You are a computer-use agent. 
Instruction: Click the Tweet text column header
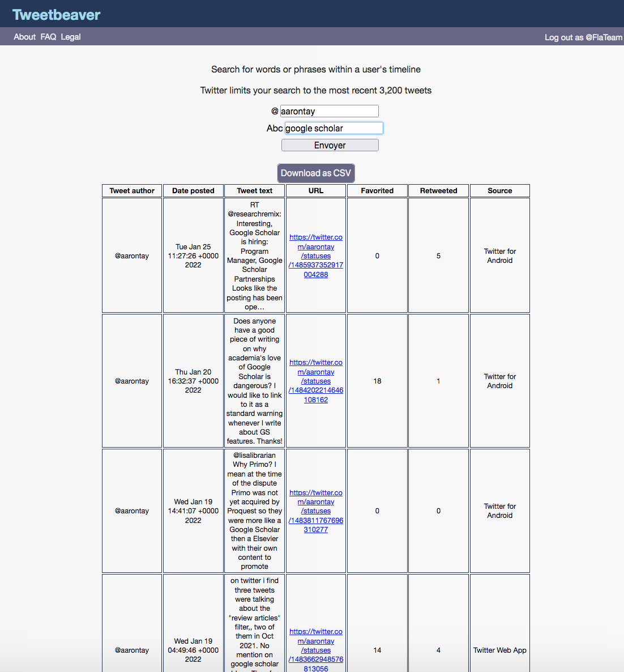[x=254, y=191]
